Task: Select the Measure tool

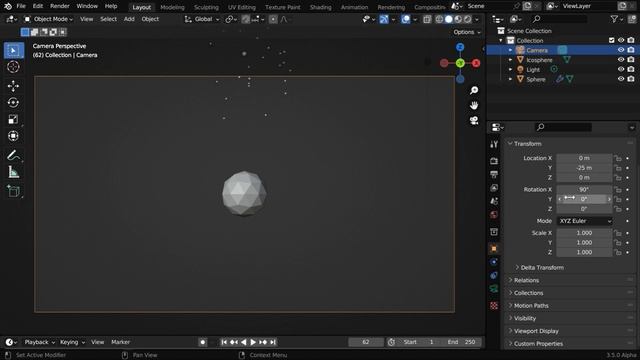Action: [13, 172]
